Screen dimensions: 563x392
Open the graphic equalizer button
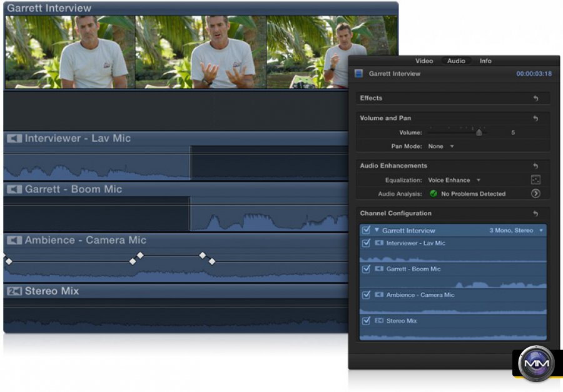pyautogui.click(x=535, y=180)
